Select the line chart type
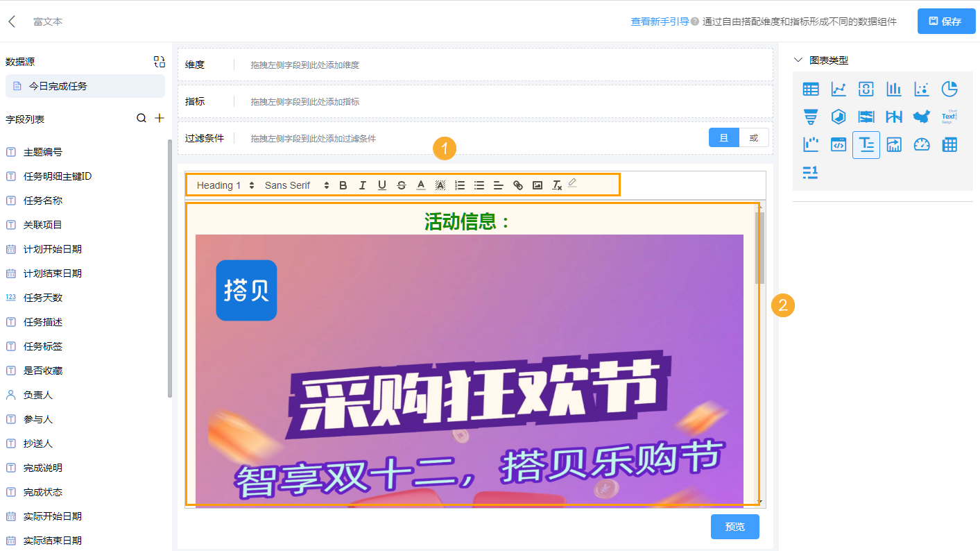980x551 pixels. 838,89
